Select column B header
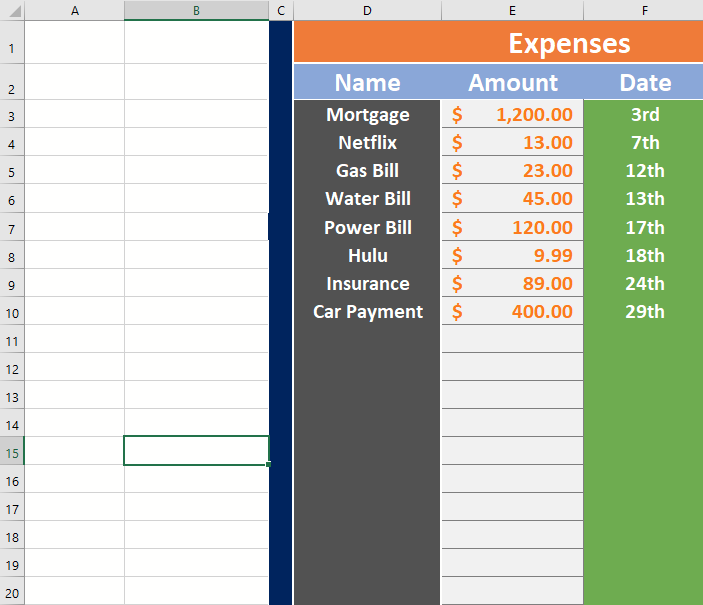The width and height of the screenshot is (703, 605). point(196,10)
